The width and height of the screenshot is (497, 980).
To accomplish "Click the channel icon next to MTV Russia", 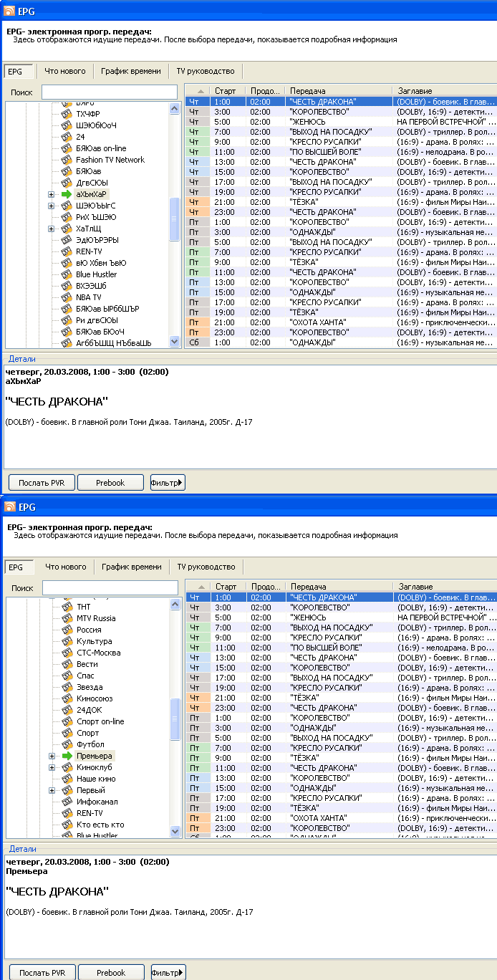I will [67, 618].
